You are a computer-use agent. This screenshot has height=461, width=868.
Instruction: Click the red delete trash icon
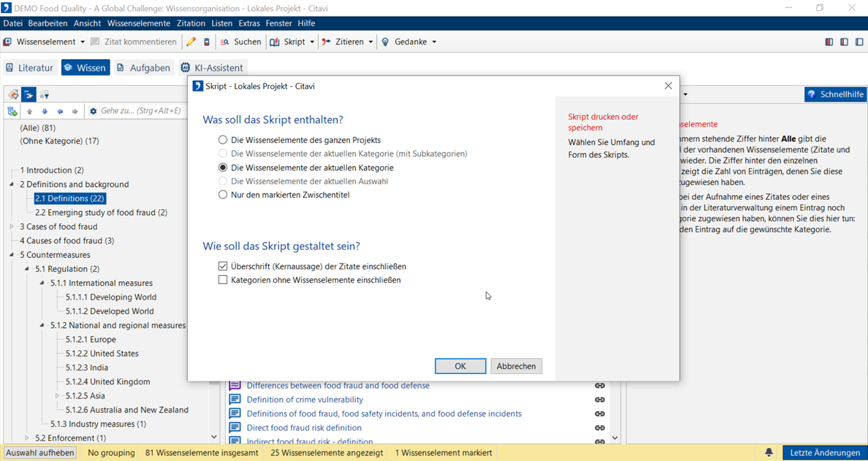click(x=207, y=42)
